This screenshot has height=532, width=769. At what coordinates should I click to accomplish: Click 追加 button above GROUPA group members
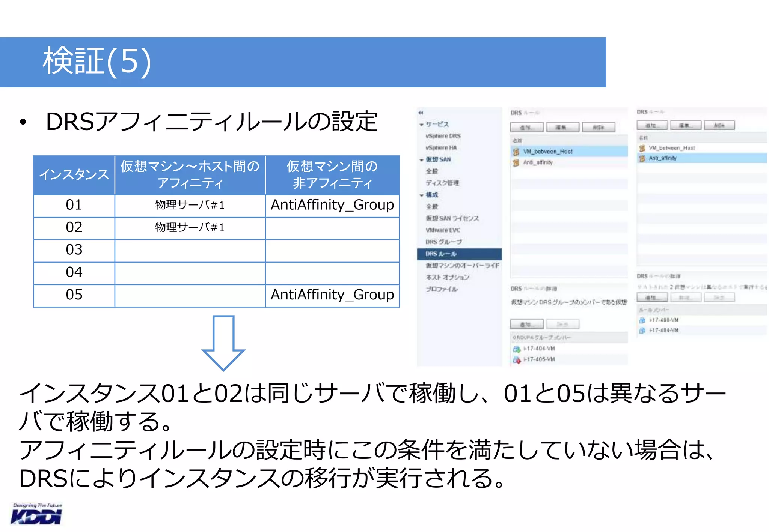coord(526,324)
